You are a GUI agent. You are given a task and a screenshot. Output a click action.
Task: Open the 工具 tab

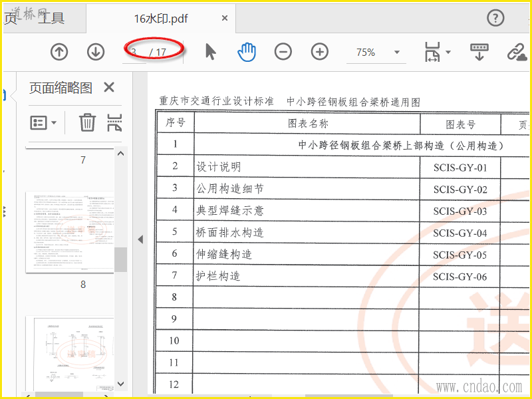[51, 18]
